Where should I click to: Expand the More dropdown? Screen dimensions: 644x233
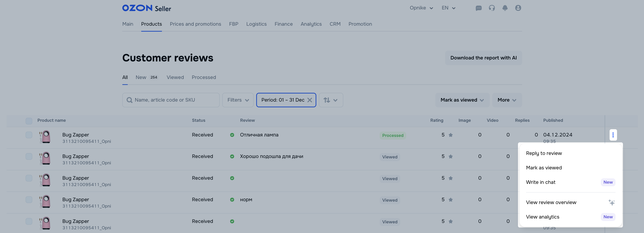click(507, 100)
